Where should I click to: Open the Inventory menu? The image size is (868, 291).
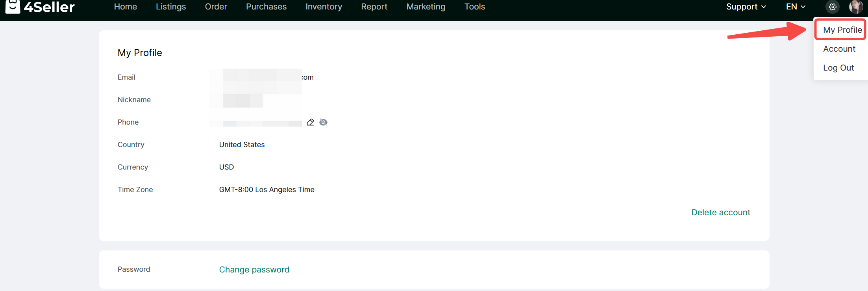click(x=324, y=7)
